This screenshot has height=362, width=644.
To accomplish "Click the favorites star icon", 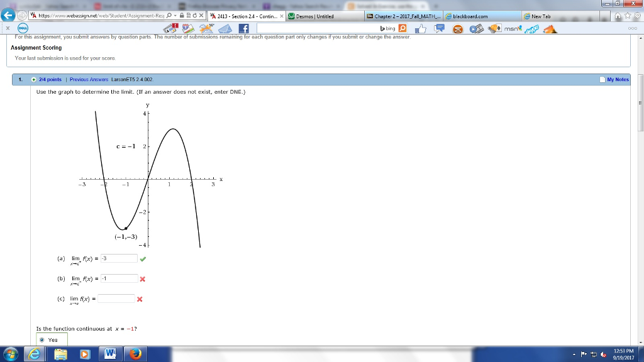I will pos(627,15).
